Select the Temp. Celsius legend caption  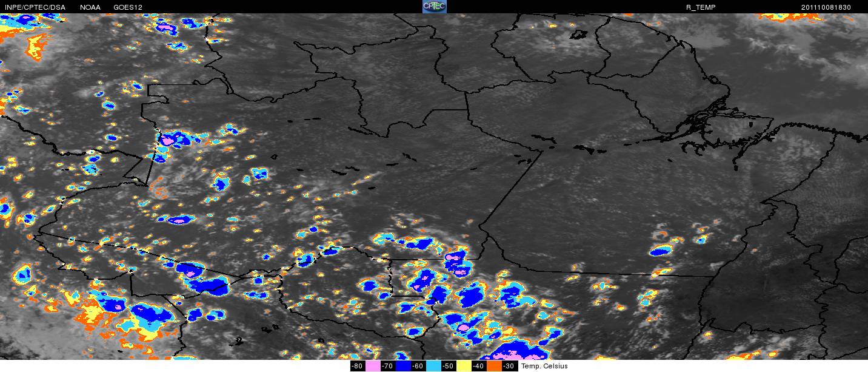pos(545,366)
